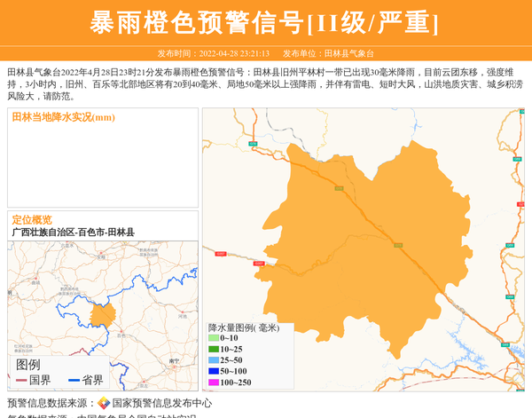Click the empty precipitation data panel
532x418 pixels.
103,167
